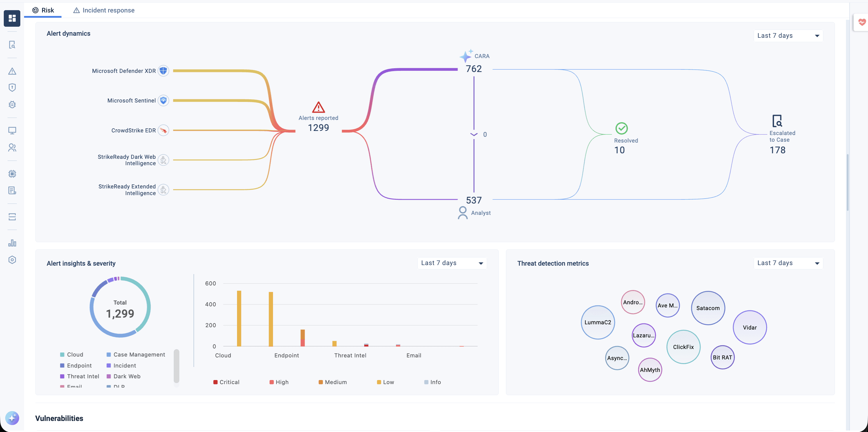Toggle the Medium severity legend item
This screenshot has width=868, height=432.
[x=332, y=382]
